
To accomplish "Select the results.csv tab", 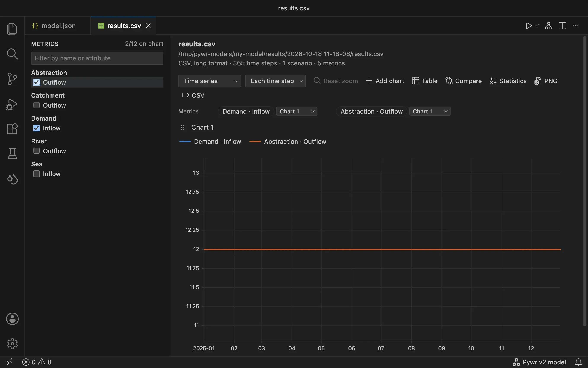I will [123, 26].
